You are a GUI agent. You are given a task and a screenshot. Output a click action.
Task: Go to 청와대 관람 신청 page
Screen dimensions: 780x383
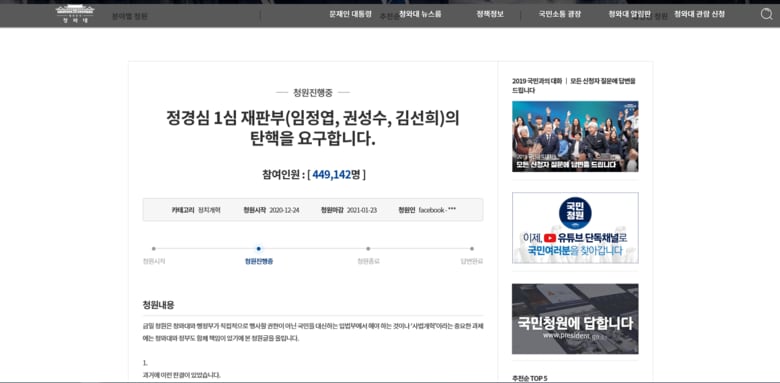pyautogui.click(x=699, y=14)
